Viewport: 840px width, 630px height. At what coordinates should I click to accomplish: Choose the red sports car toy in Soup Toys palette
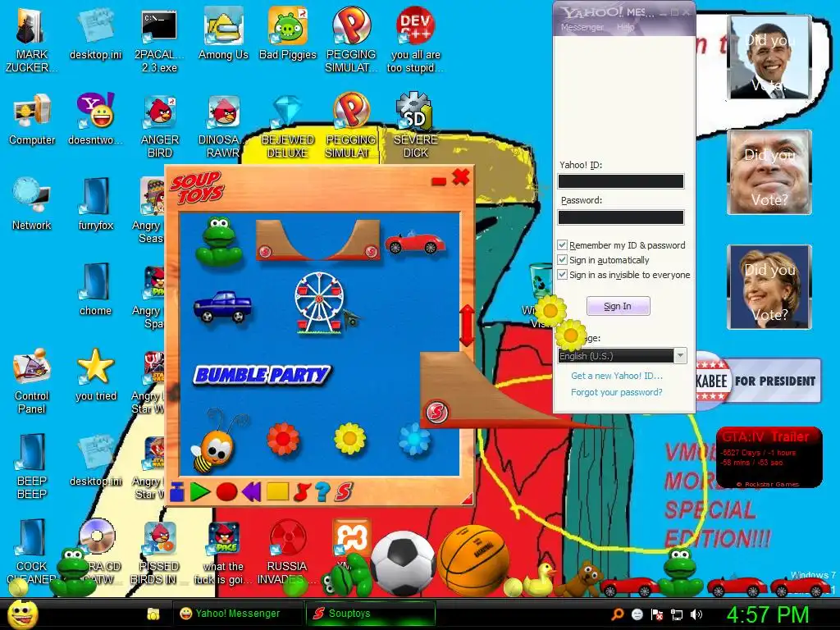pos(414,243)
